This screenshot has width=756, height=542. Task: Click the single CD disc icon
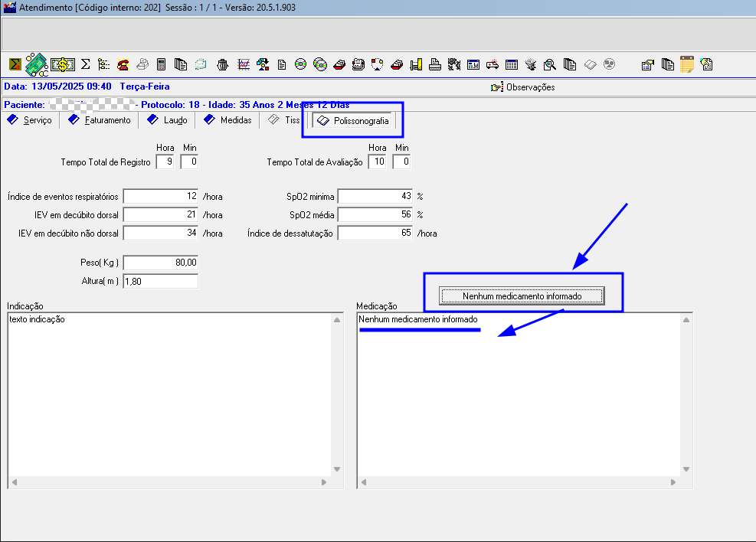click(300, 64)
